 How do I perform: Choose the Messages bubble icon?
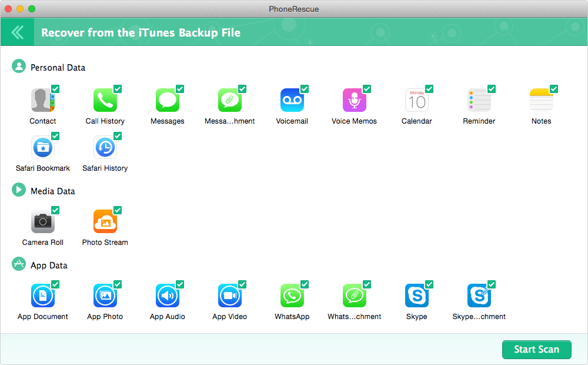tap(167, 100)
